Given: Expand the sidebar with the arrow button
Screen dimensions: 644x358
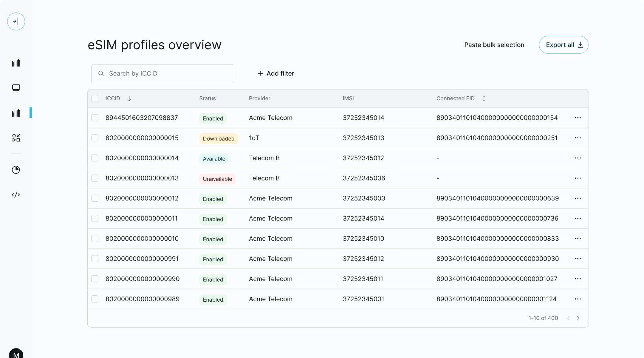Looking at the screenshot, I should (x=16, y=21).
